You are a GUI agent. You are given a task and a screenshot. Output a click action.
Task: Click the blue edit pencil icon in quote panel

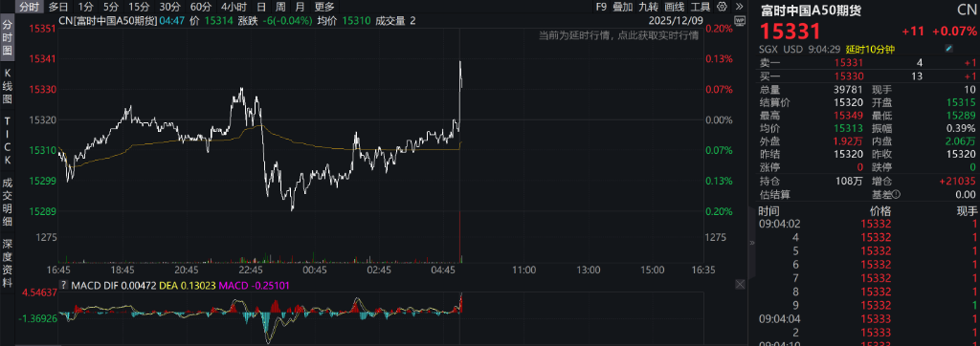[948, 49]
